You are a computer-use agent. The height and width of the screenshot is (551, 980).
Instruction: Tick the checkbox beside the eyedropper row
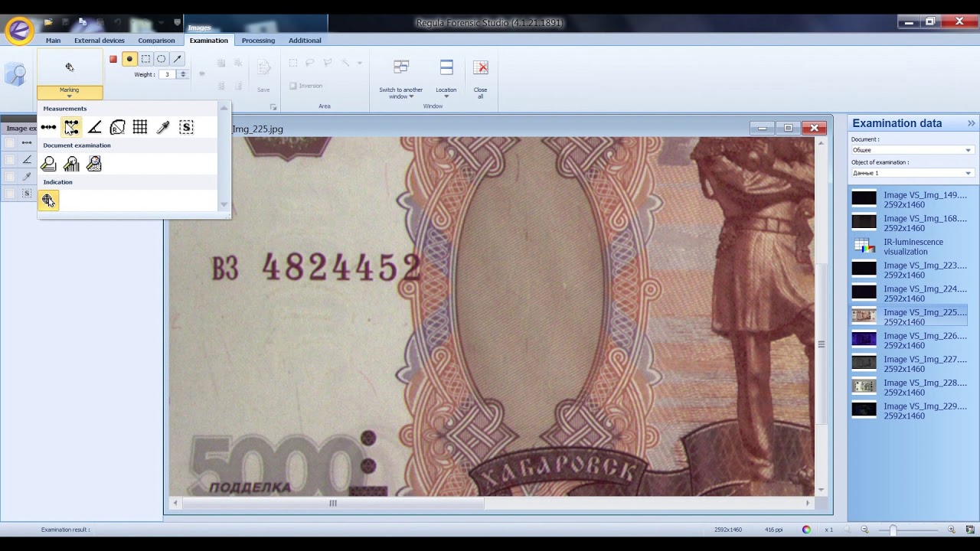click(11, 177)
